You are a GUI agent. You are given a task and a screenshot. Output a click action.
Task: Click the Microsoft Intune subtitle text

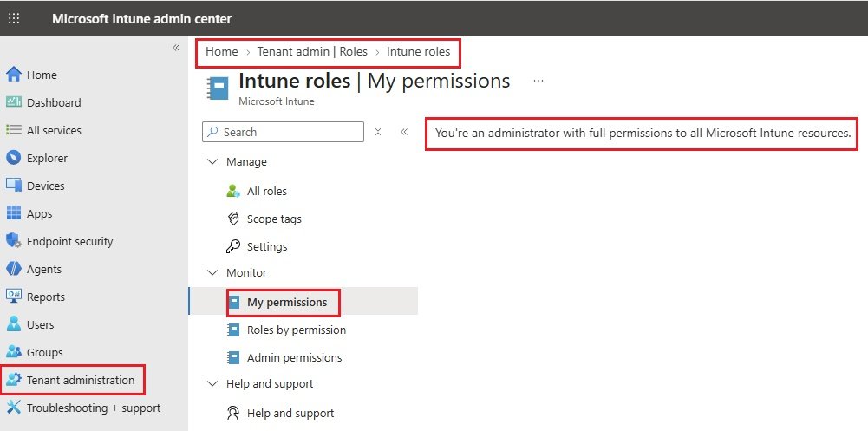[277, 101]
